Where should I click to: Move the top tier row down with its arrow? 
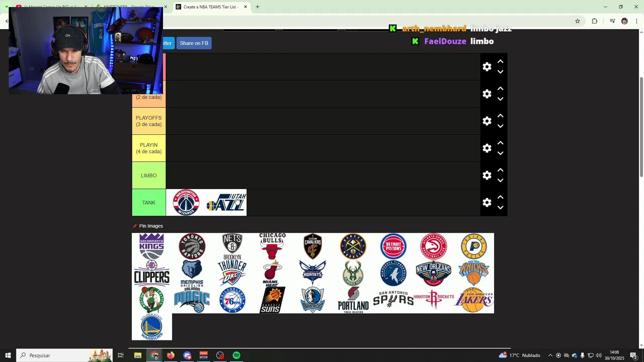coord(500,72)
